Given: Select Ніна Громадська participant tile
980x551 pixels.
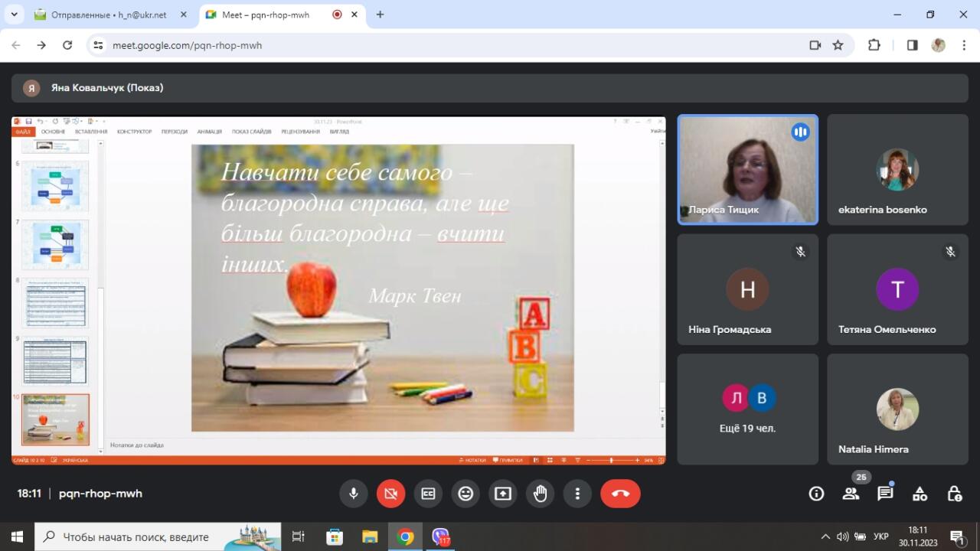Looking at the screenshot, I should click(x=748, y=289).
